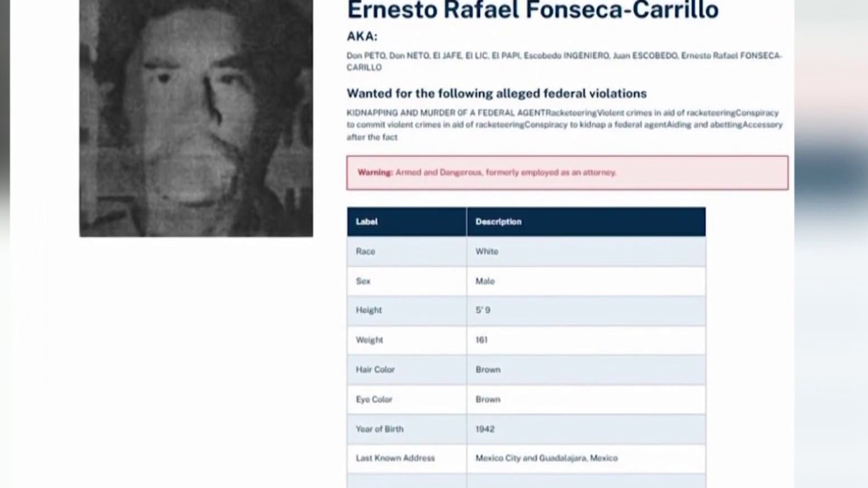Click the kidnapping and murder violations paragraph
Image resolution: width=868 pixels, height=488 pixels.
(564, 125)
